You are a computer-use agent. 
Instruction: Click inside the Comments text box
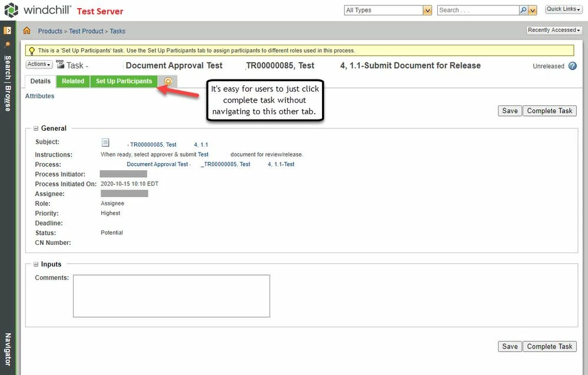[x=171, y=296]
